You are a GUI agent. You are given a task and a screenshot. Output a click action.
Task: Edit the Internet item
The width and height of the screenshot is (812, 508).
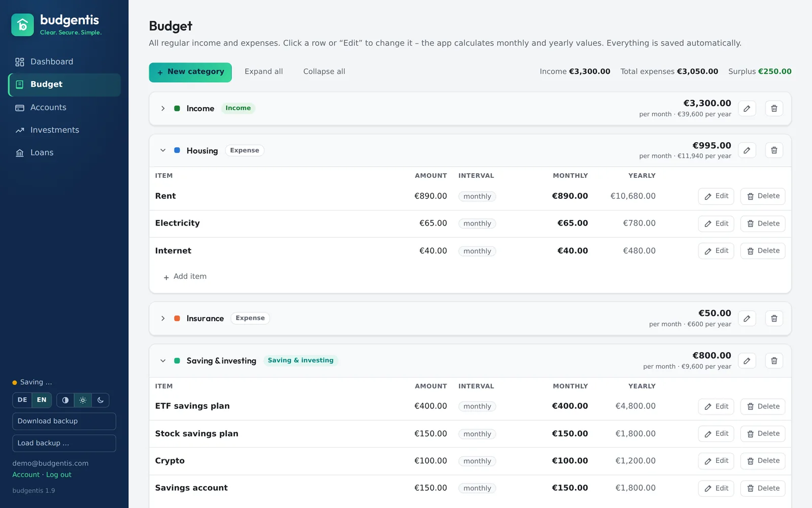[x=716, y=251]
